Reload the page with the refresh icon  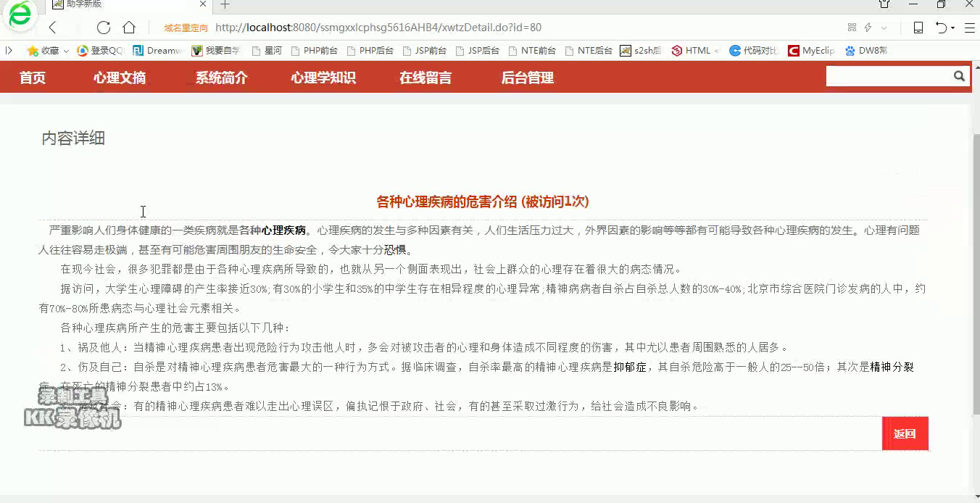click(x=104, y=28)
